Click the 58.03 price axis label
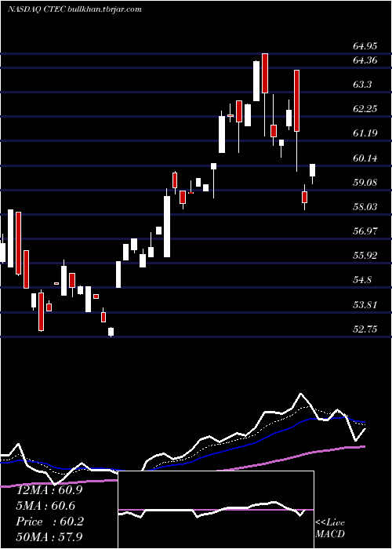The image size is (392, 549). tap(365, 206)
